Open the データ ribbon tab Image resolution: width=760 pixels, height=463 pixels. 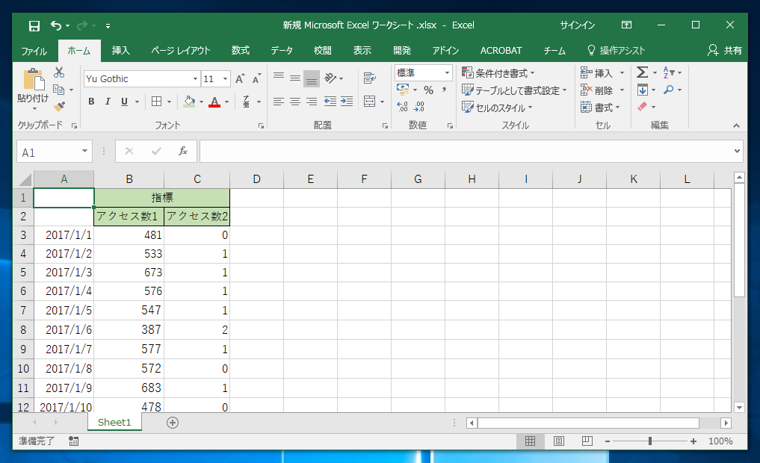(x=282, y=49)
